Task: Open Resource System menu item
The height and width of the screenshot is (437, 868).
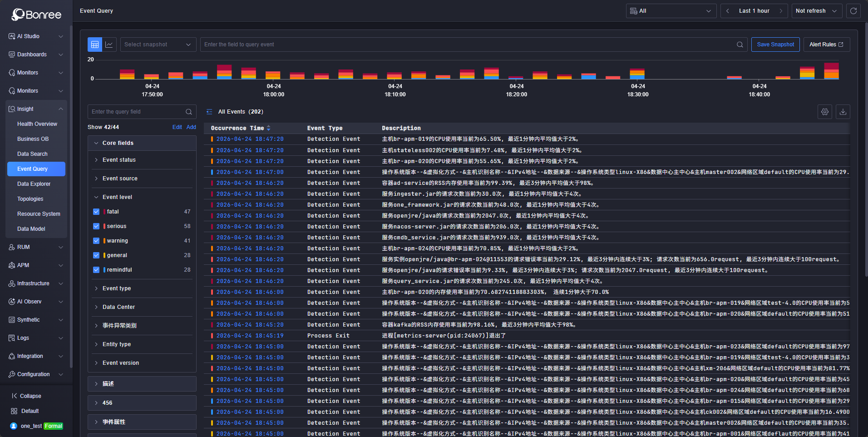Action: click(39, 214)
